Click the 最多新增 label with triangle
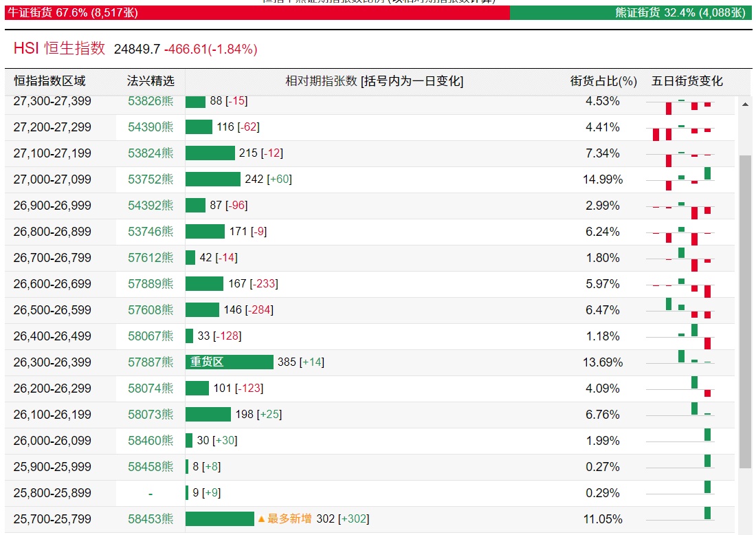Image resolution: width=756 pixels, height=535 pixels. [x=285, y=519]
